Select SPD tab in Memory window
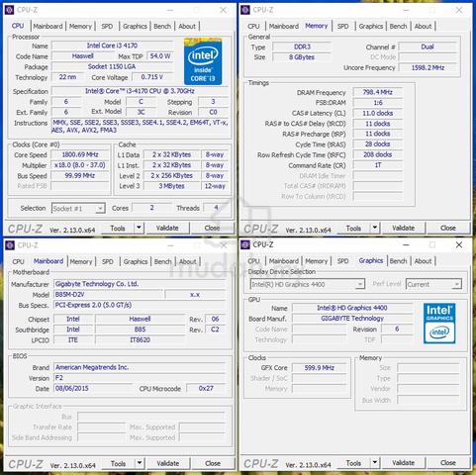This screenshot has width=476, height=475. point(343,26)
